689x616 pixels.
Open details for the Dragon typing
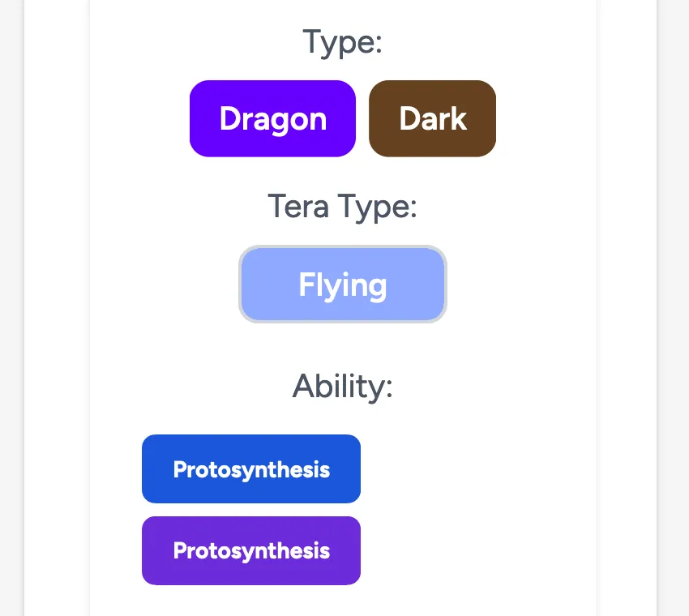coord(272,118)
